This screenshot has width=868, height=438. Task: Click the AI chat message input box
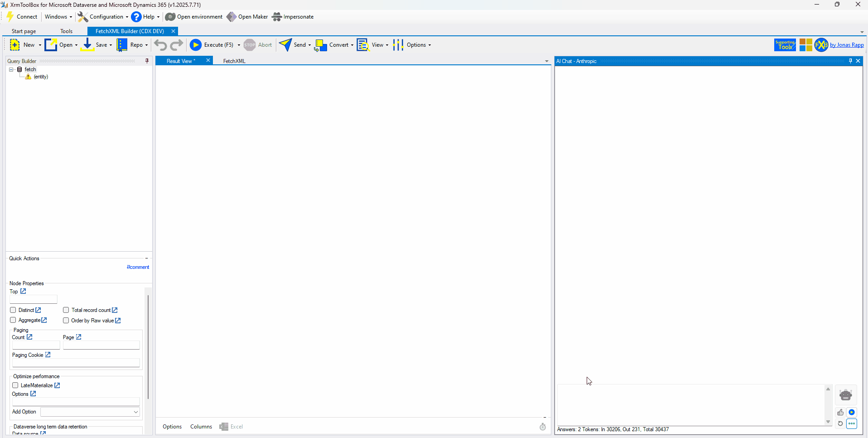click(x=692, y=405)
